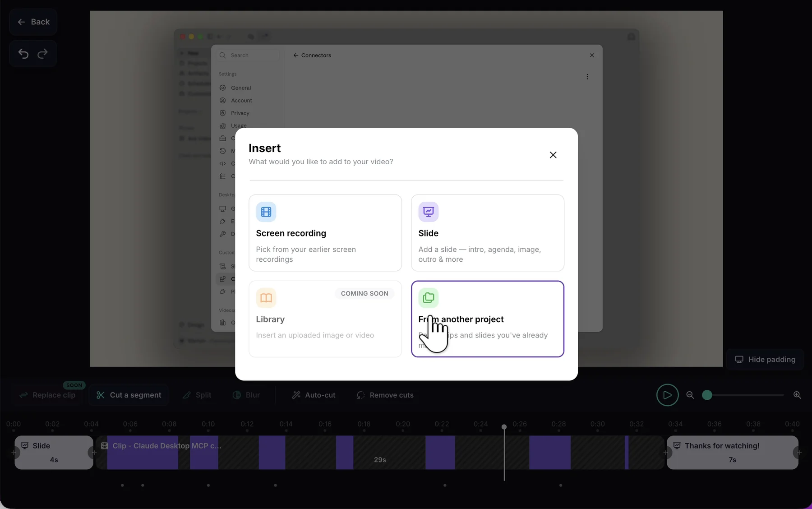Viewport: 812px width, 509px height.
Task: Click the another project copy icon
Action: tap(429, 298)
